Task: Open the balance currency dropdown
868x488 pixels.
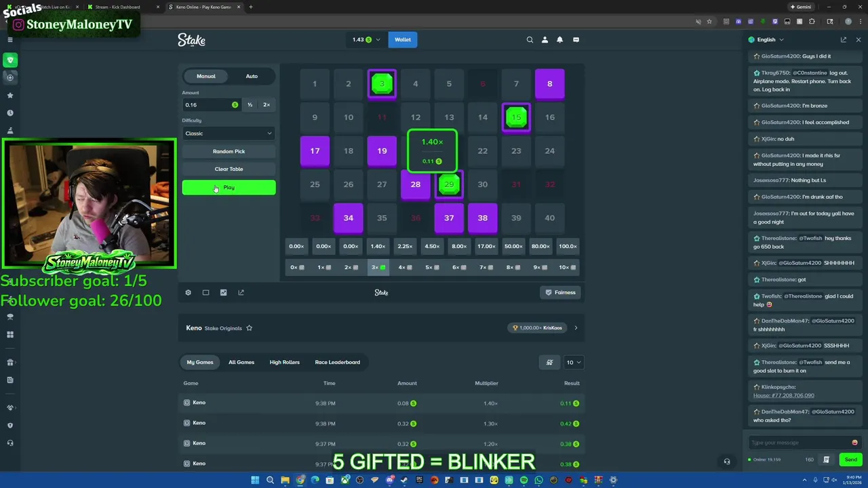Action: (366, 40)
